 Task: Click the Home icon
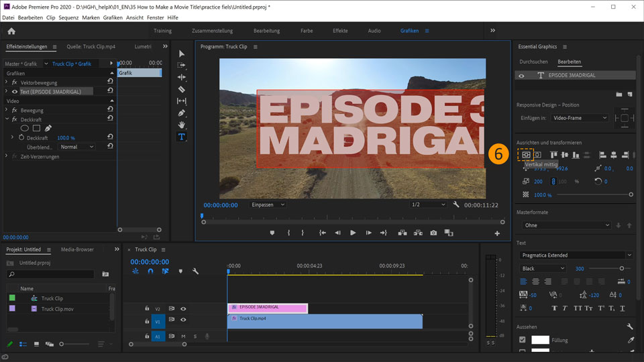pyautogui.click(x=11, y=31)
